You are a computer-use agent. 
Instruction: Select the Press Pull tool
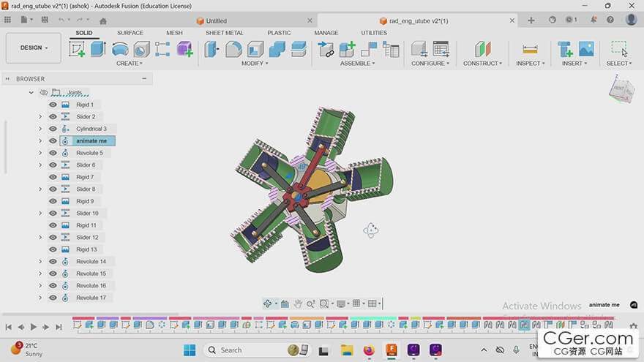pyautogui.click(x=212, y=49)
